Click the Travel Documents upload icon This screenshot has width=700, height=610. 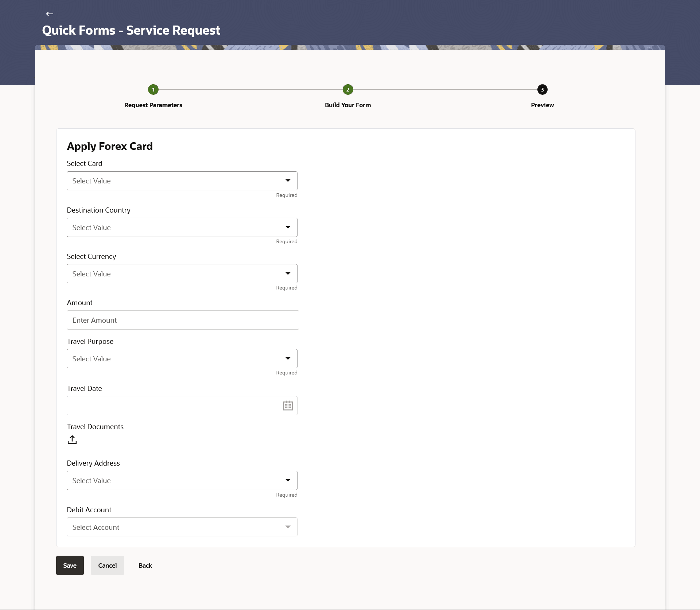(x=72, y=440)
